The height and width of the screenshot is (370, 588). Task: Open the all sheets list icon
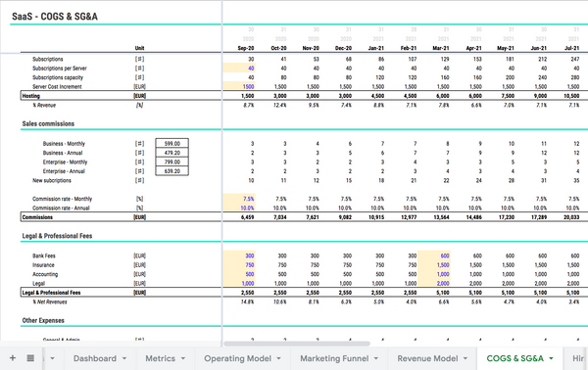(x=30, y=358)
